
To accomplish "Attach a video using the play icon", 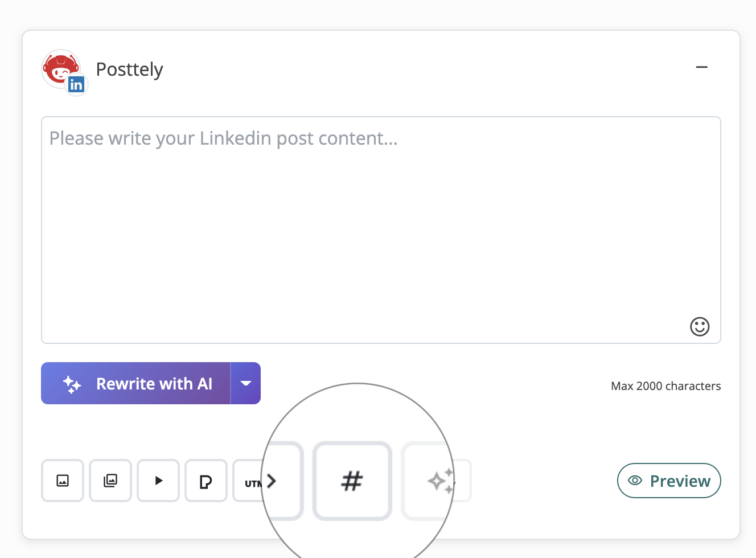I will click(x=158, y=481).
